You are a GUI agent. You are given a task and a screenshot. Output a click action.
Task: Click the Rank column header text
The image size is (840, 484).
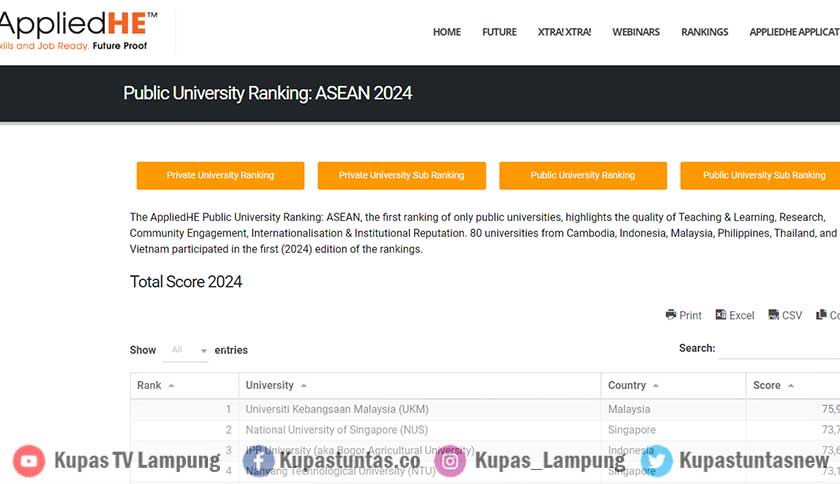(149, 385)
